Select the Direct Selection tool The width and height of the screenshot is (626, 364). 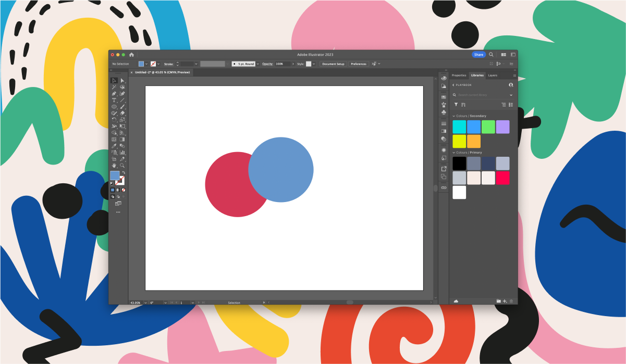coord(122,81)
